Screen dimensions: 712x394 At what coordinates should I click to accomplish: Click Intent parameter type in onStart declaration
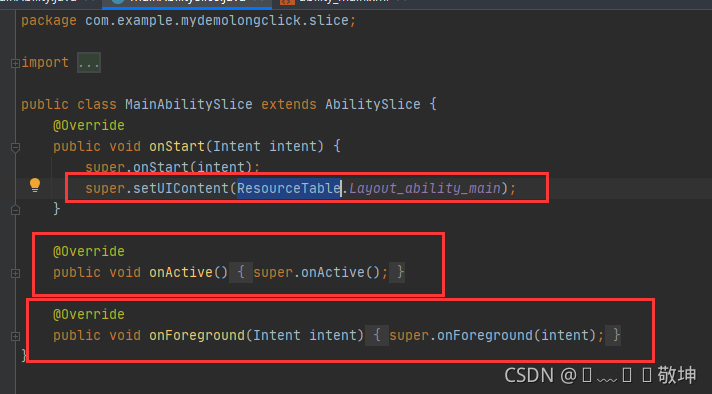click(237, 146)
